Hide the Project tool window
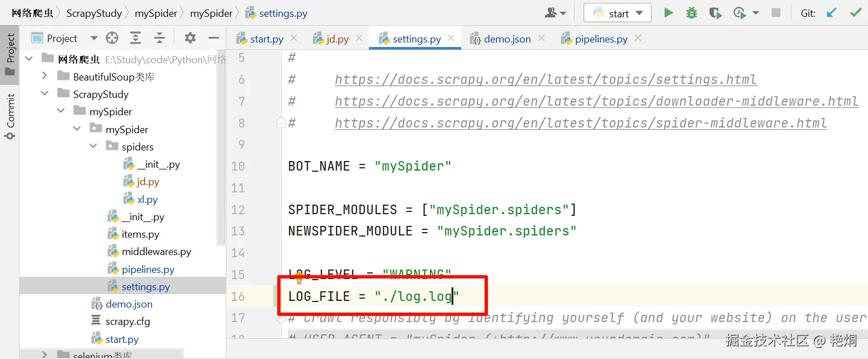 pos(214,38)
